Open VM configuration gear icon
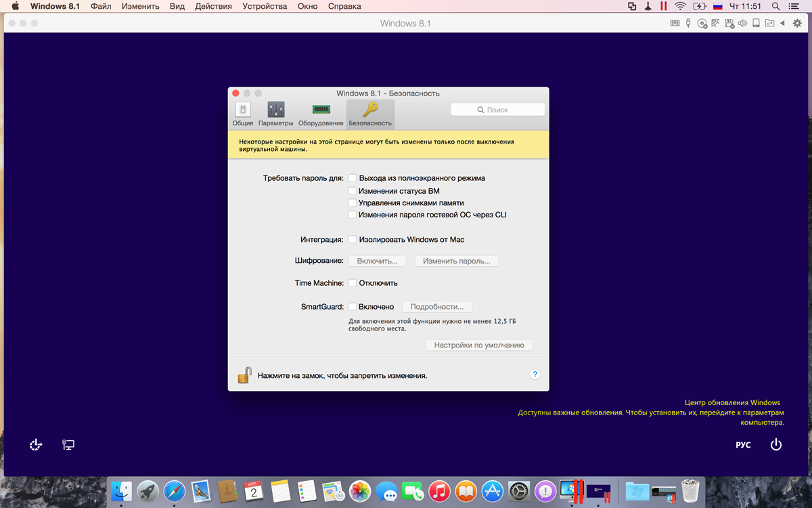812x508 pixels. coord(797,23)
